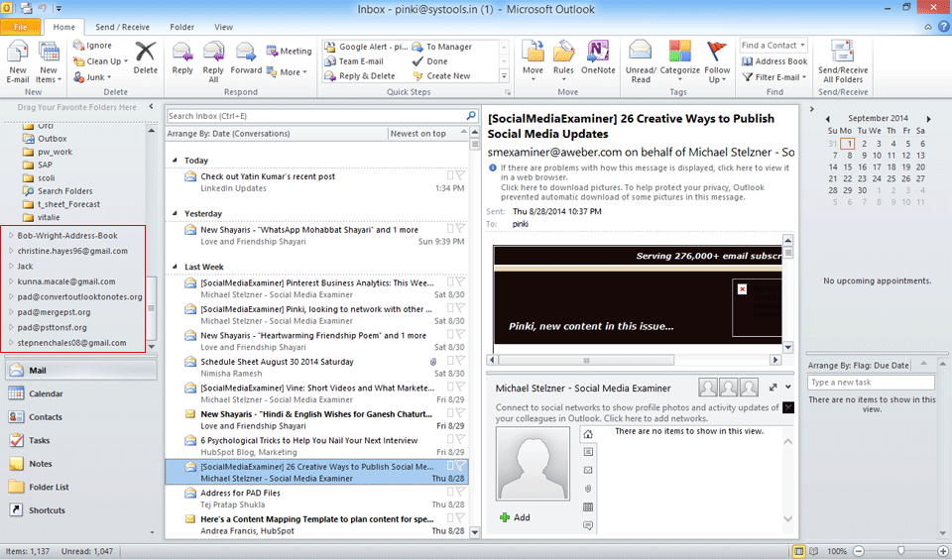Set category box on Content Mapping Template message
Viewport: 952px width, 560px height.
point(450,518)
